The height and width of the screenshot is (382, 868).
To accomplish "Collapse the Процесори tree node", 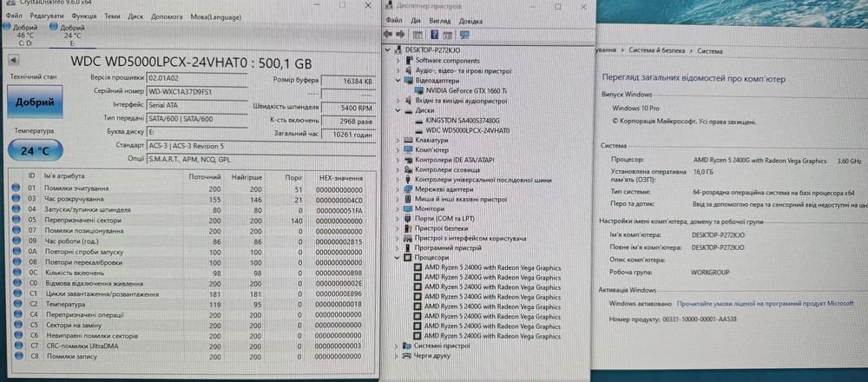I will coord(398,258).
